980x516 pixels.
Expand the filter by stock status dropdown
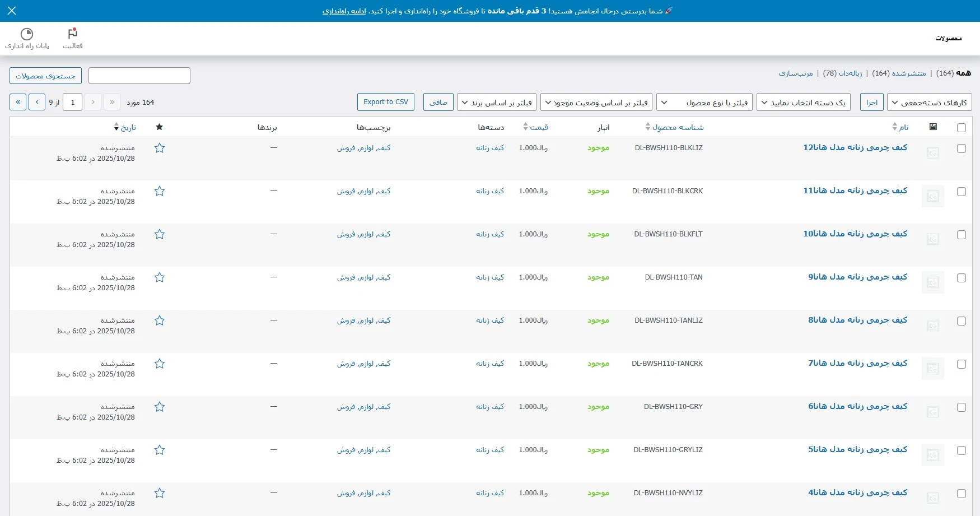coord(596,103)
